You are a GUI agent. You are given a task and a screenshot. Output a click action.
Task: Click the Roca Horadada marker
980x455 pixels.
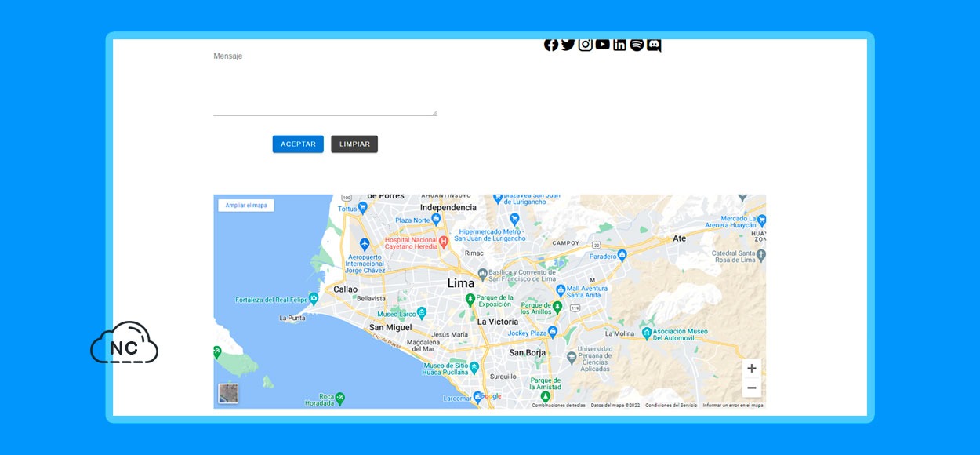point(339,399)
